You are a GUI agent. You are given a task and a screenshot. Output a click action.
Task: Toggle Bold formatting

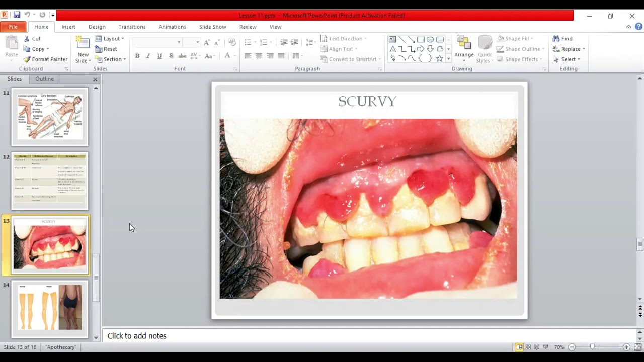[137, 56]
